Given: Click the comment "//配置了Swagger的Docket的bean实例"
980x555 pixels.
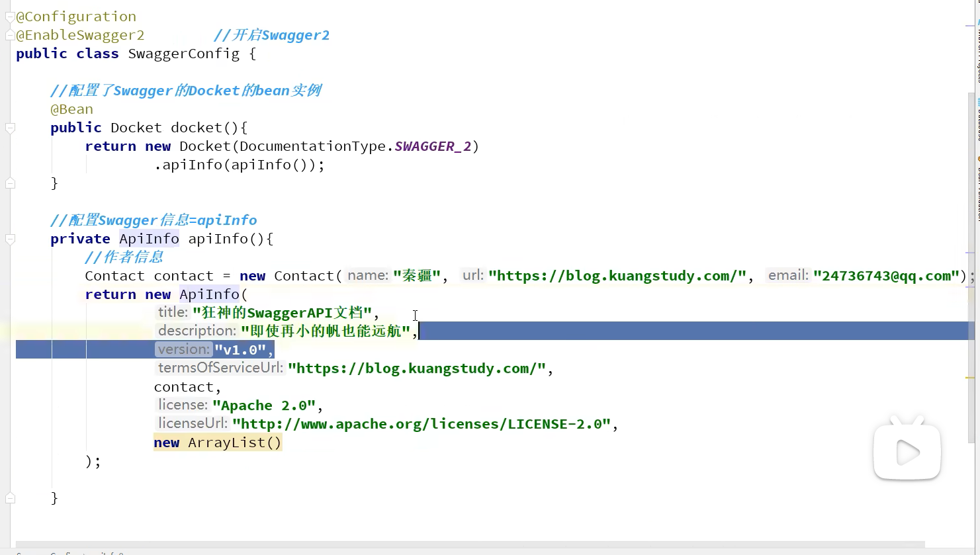Looking at the screenshot, I should click(186, 91).
